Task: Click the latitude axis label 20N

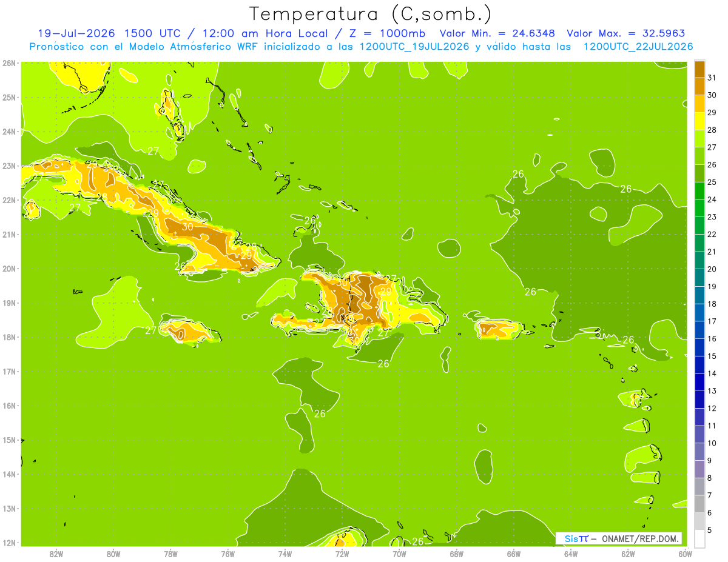Action: (x=8, y=269)
